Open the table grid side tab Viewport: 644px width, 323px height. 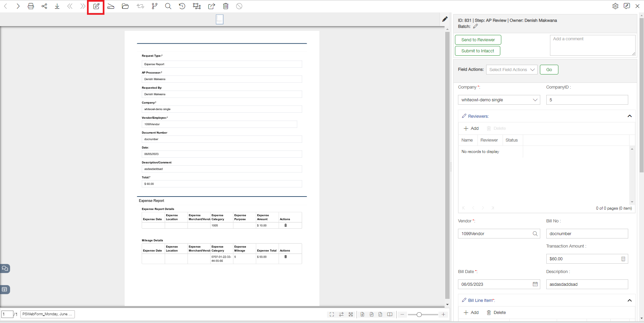tap(5, 289)
